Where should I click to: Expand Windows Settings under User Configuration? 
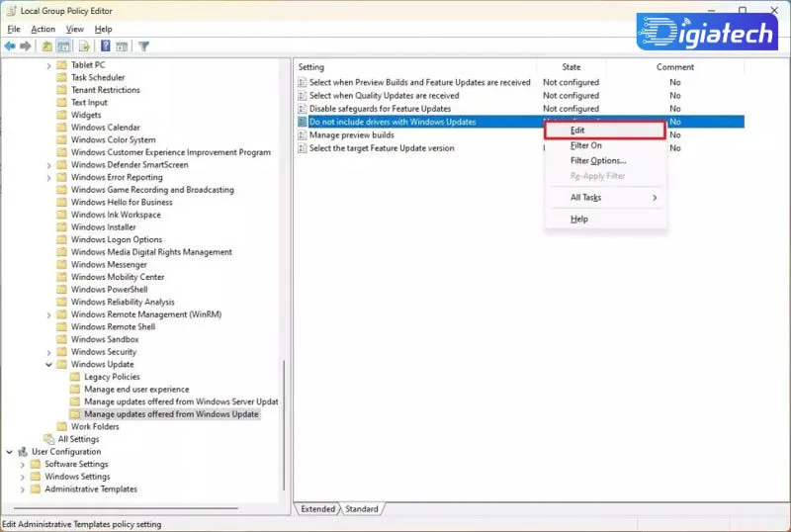[22, 477]
